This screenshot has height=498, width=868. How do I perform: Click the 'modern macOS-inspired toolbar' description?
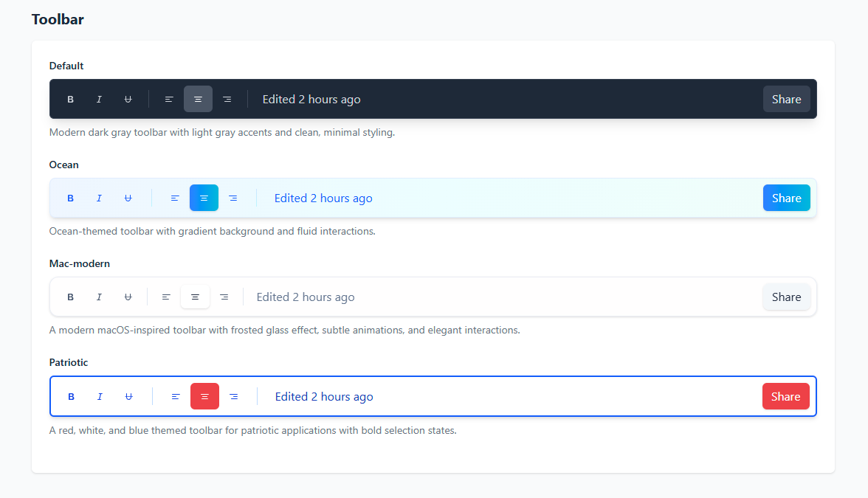(x=285, y=331)
